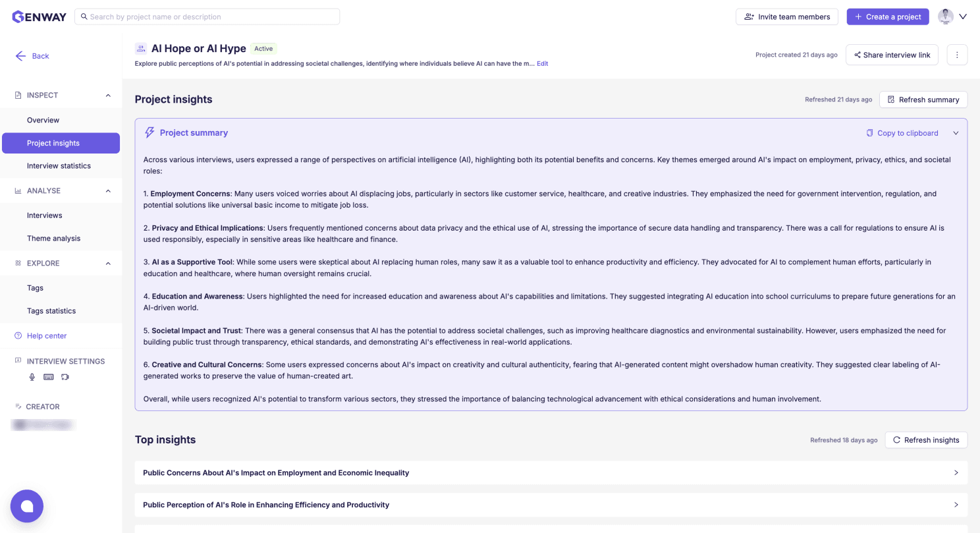Expand the Efficiency and Productivity insight row
The width and height of the screenshot is (980, 533).
click(x=551, y=505)
